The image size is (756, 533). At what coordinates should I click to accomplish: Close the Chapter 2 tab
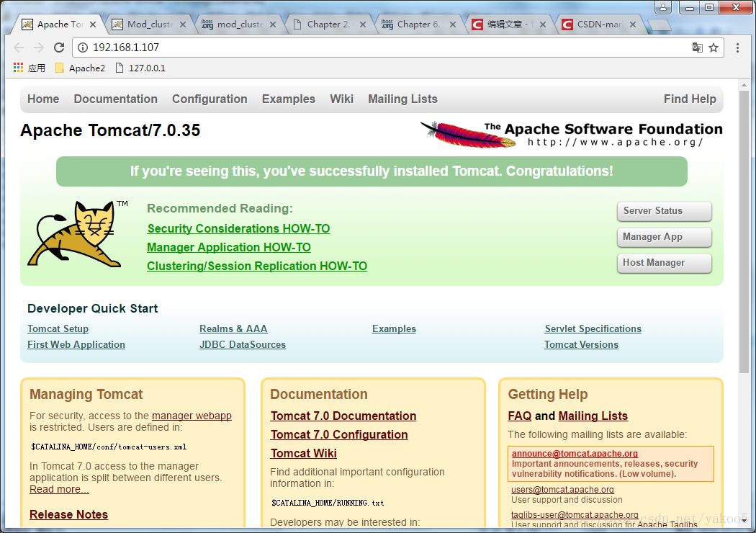(363, 24)
